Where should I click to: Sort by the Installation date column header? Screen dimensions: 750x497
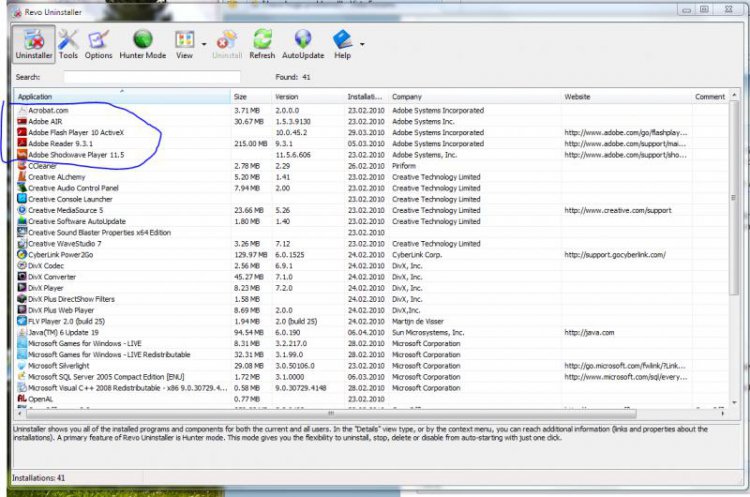[366, 97]
